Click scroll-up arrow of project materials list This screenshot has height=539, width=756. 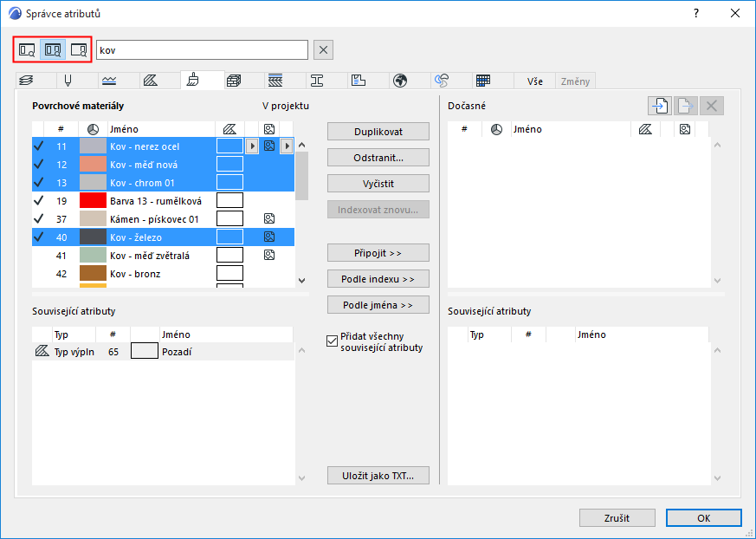click(x=302, y=145)
